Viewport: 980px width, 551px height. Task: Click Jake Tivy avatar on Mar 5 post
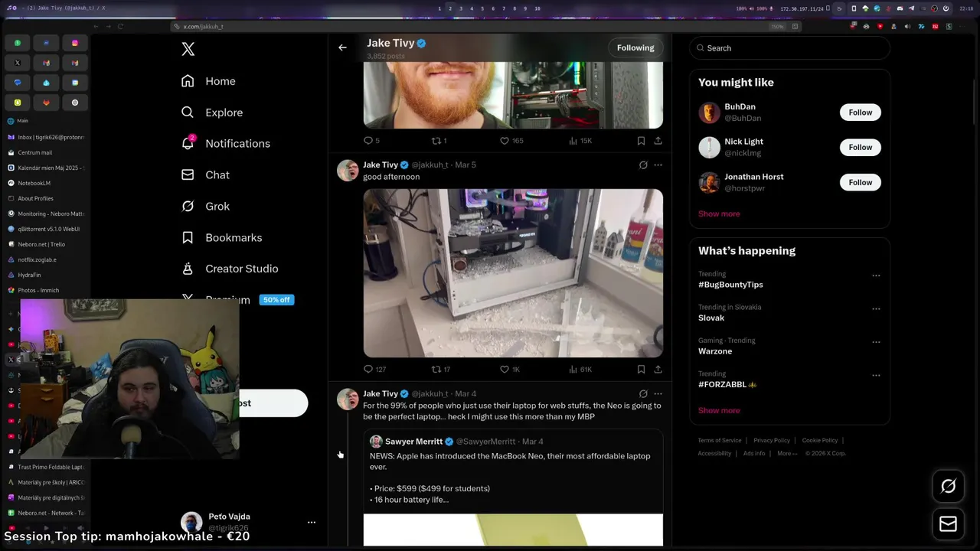coord(348,170)
